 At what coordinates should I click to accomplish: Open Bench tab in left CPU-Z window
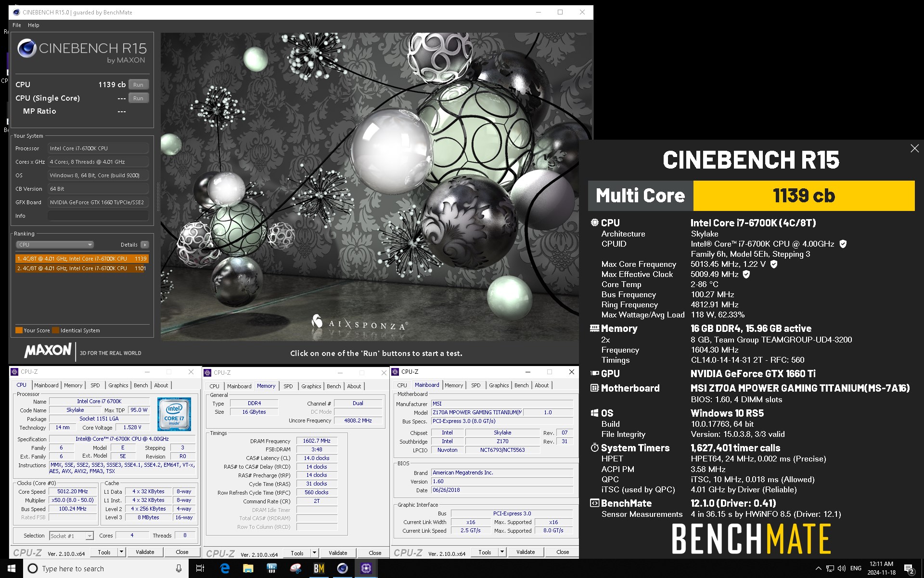tap(141, 385)
